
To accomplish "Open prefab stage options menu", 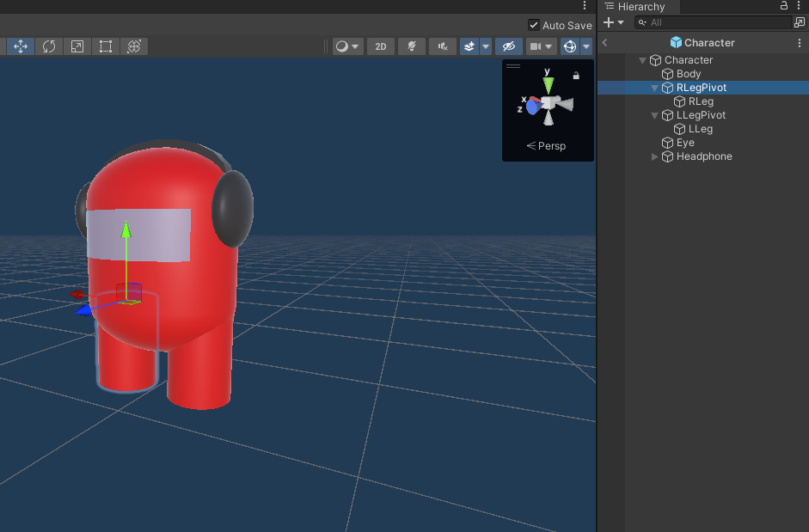I will point(800,43).
